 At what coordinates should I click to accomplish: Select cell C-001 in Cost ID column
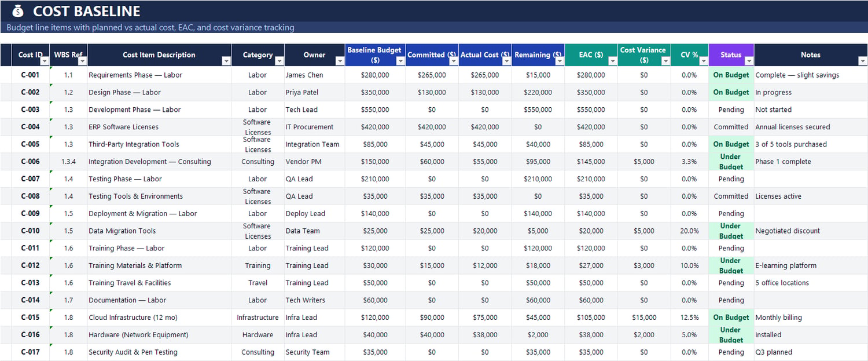(31, 75)
